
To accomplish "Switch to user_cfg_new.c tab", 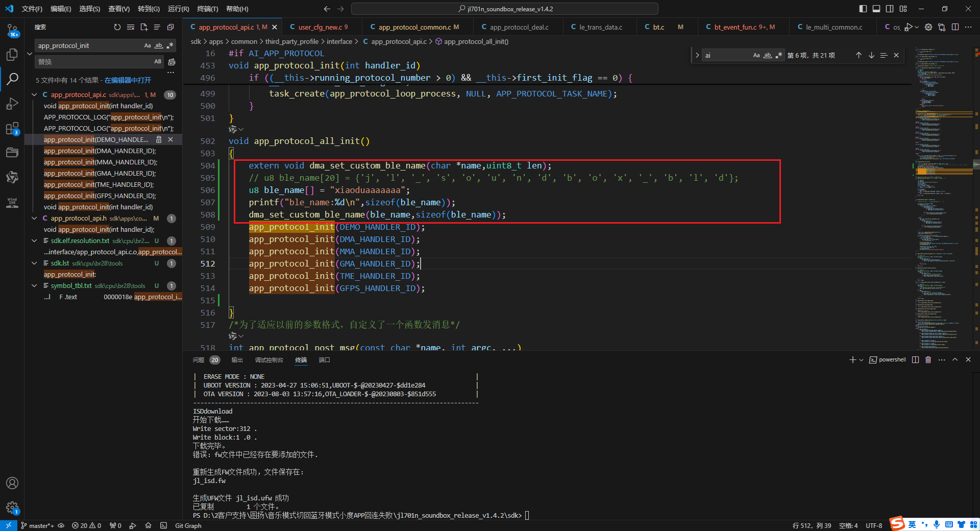I will pos(323,27).
